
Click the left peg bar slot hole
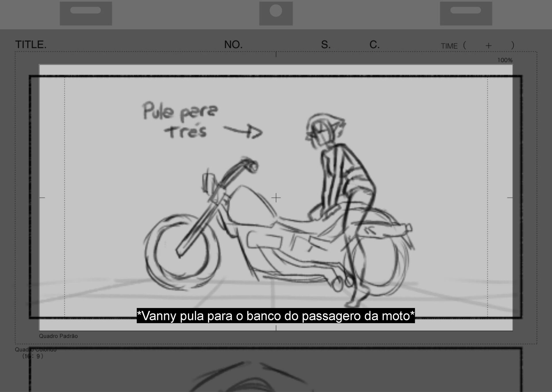(85, 10)
